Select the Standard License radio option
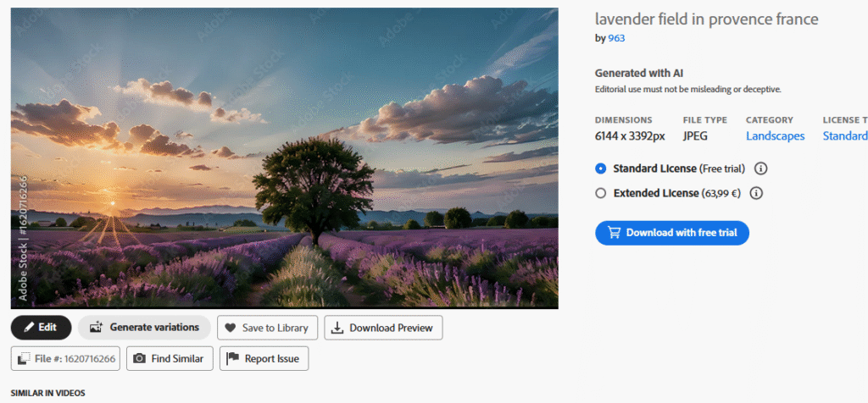 [x=601, y=168]
